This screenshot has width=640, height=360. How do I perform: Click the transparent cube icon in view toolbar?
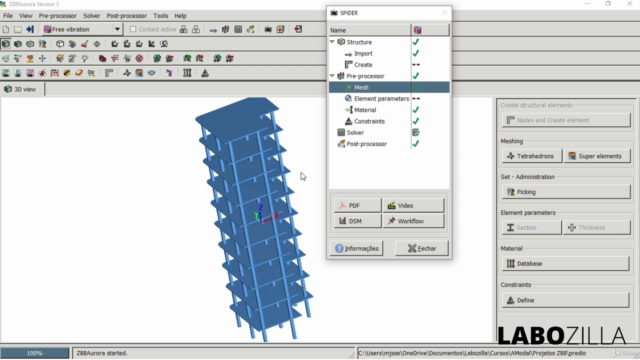tap(60, 44)
